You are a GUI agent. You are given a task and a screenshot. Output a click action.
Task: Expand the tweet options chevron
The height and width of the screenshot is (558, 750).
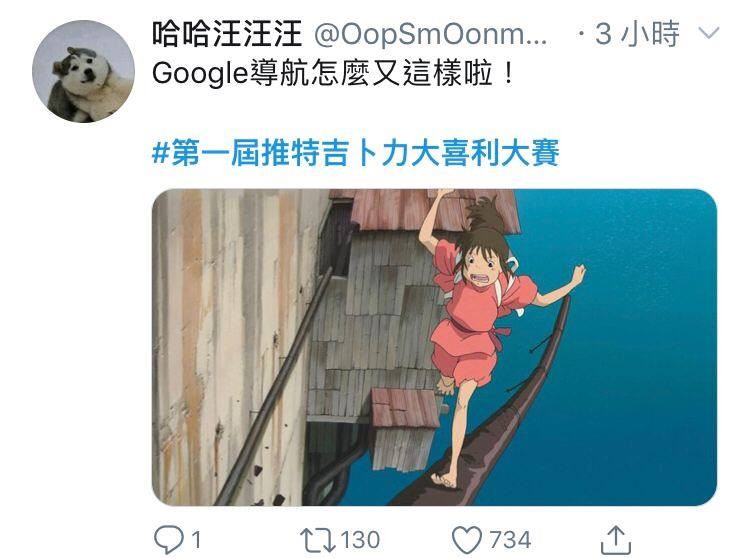tap(709, 33)
